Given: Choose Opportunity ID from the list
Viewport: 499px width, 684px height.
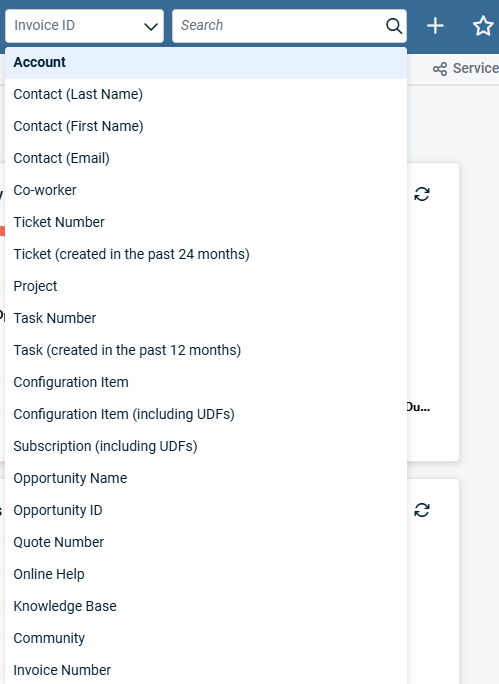Looking at the screenshot, I should click(x=206, y=510).
